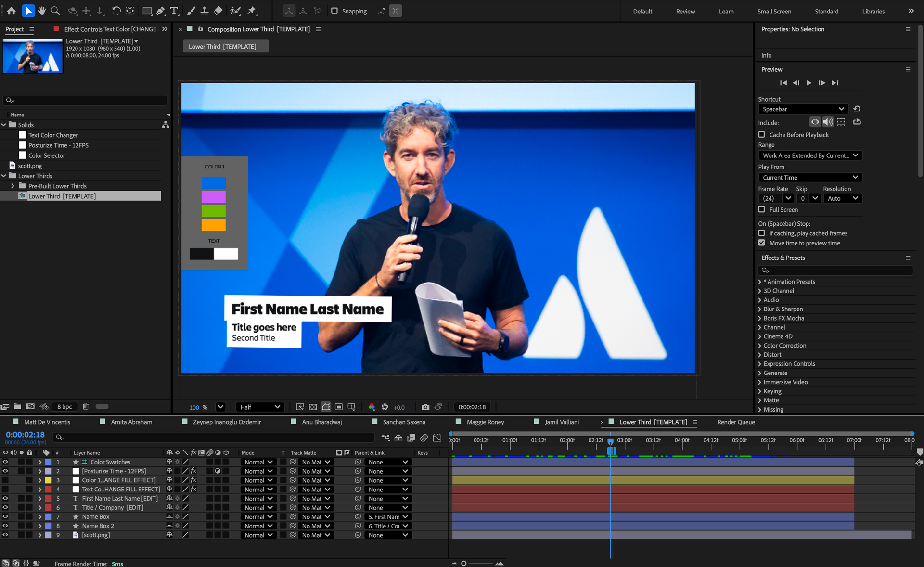Expand the Pre-Built Lower Thirds folder

point(13,186)
